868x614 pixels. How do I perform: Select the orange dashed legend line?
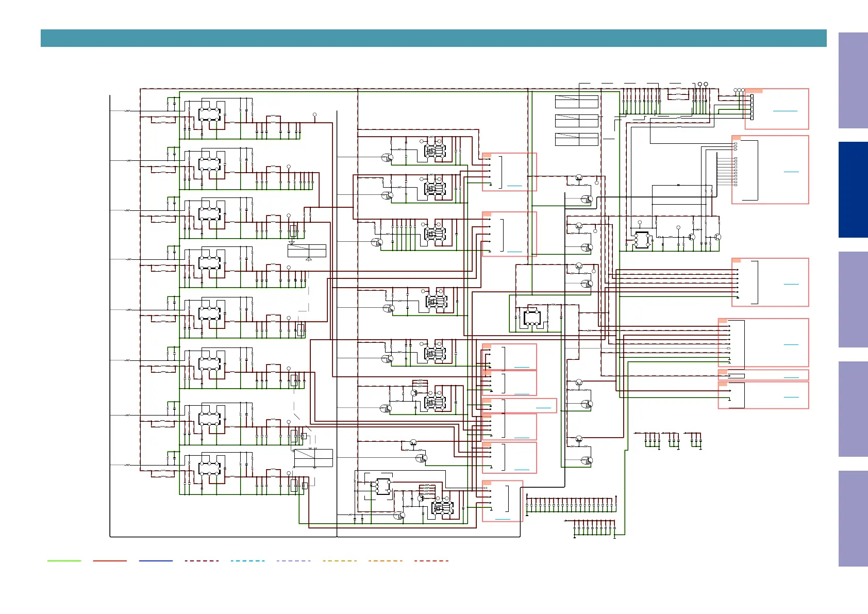[386, 560]
